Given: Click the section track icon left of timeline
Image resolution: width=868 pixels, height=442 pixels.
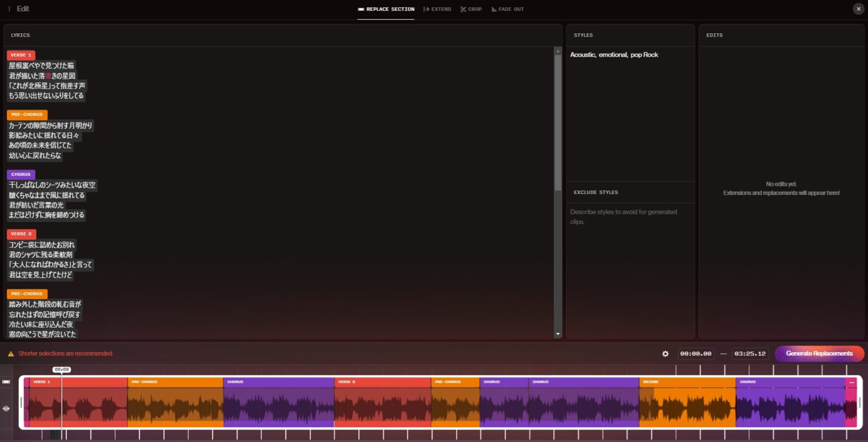Looking at the screenshot, I should pos(6,382).
